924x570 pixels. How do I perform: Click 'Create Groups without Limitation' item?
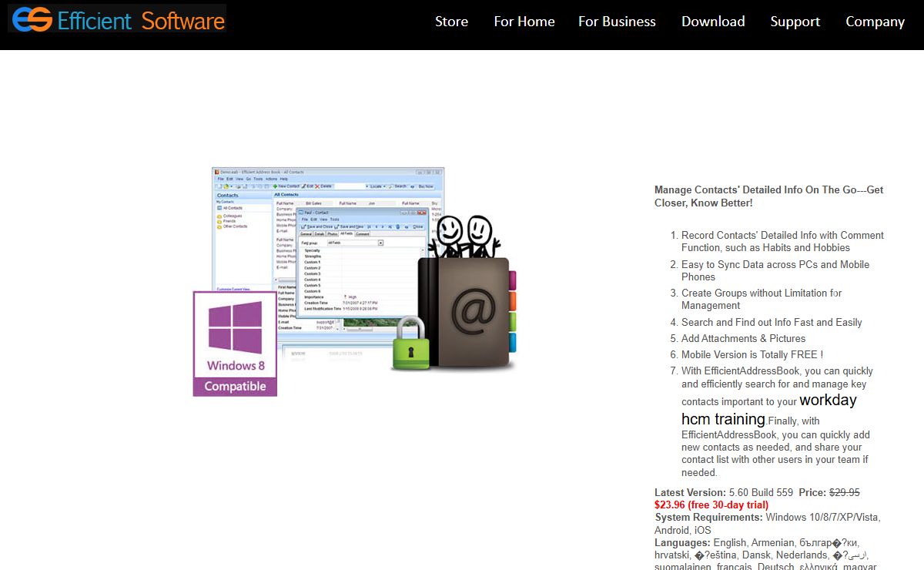pyautogui.click(x=762, y=299)
